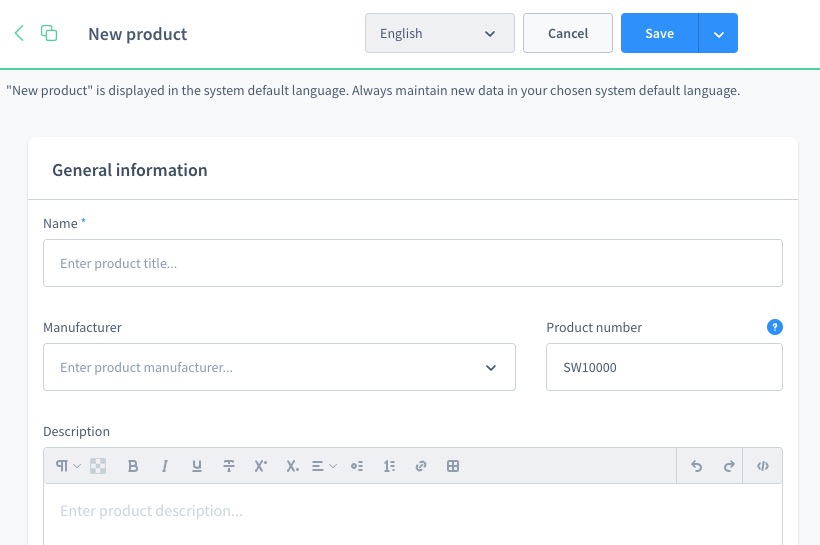The width and height of the screenshot is (820, 545).
Task: Focus the product Name field
Action: click(x=413, y=263)
